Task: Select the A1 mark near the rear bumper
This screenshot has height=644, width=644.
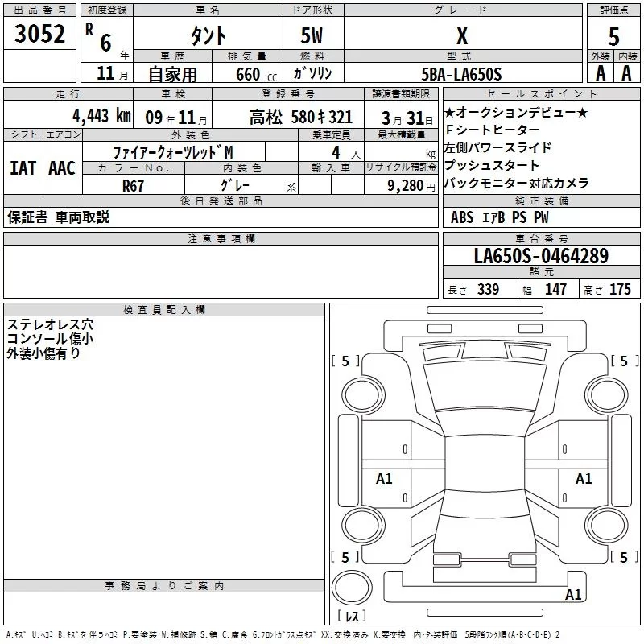Action: point(573,595)
